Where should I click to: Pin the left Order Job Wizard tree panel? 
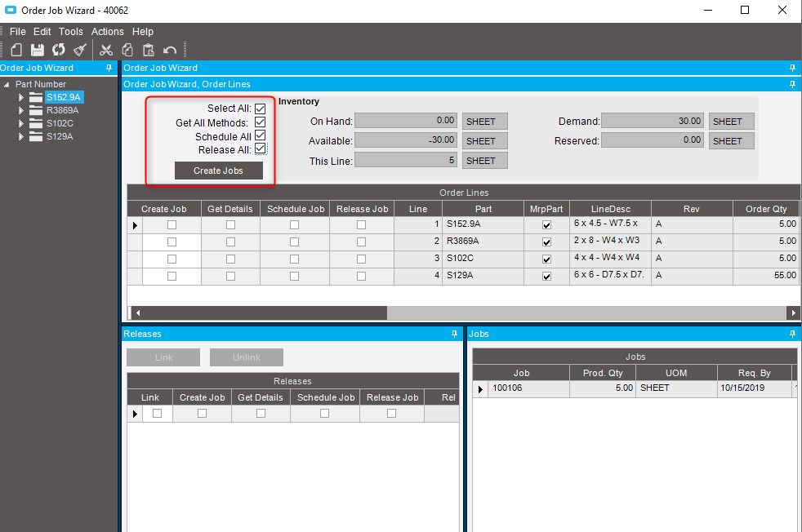(x=109, y=68)
